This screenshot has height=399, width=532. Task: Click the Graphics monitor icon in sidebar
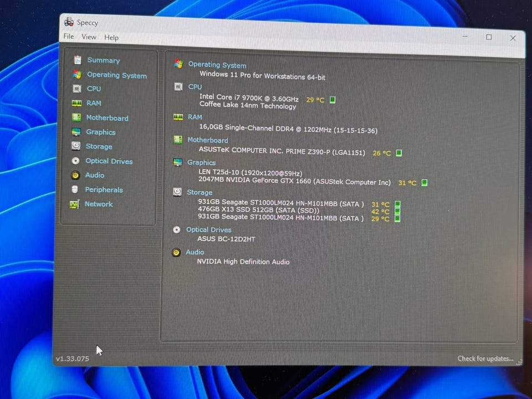(76, 132)
